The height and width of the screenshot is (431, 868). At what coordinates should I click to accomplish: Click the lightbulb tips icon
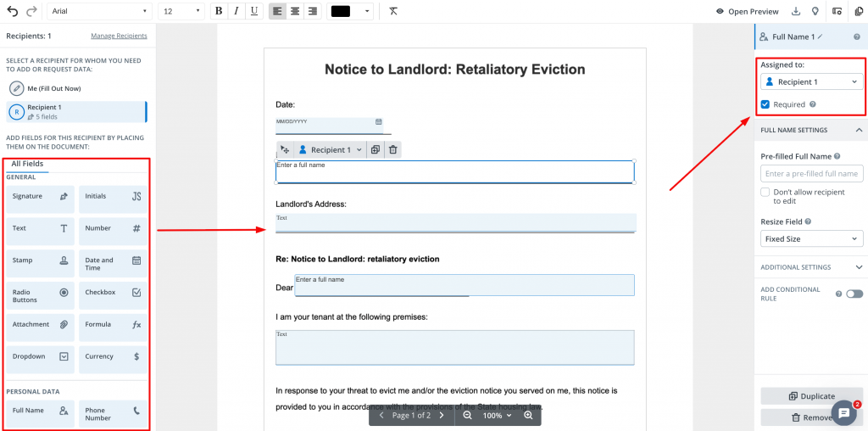pyautogui.click(x=815, y=11)
